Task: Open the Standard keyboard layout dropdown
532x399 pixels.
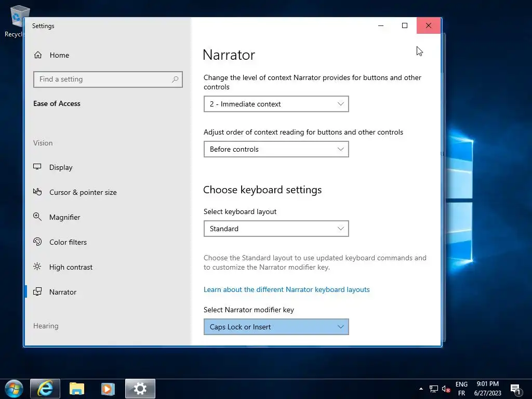Action: 276,229
